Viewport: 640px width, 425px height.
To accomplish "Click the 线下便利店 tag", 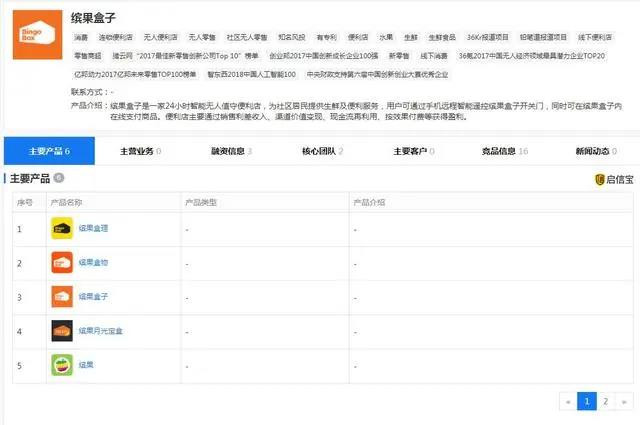I will point(595,37).
